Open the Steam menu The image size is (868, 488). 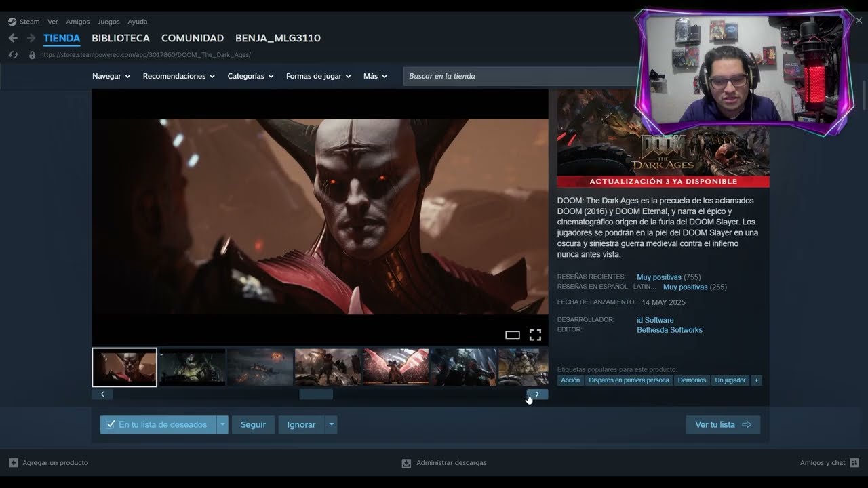[30, 22]
